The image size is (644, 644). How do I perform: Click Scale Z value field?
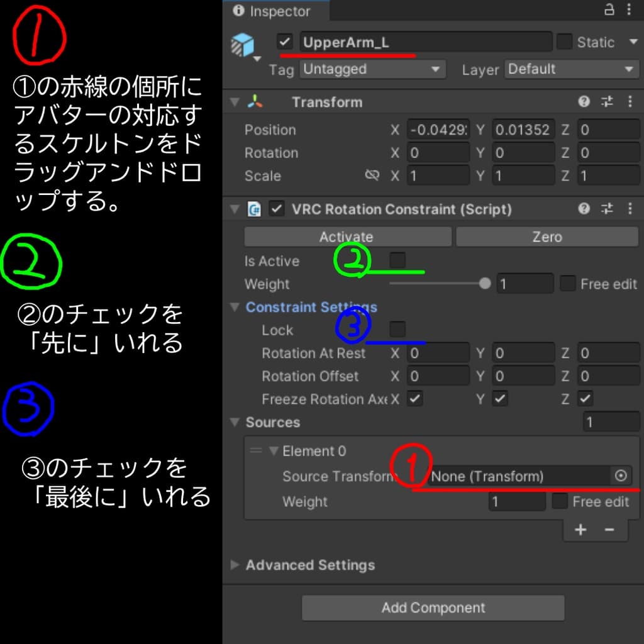[608, 176]
